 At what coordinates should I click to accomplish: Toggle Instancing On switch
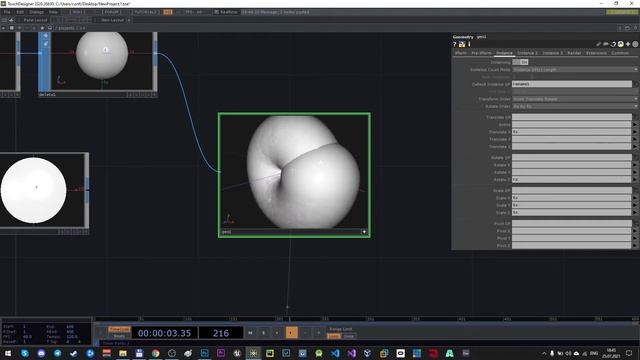tap(520, 62)
